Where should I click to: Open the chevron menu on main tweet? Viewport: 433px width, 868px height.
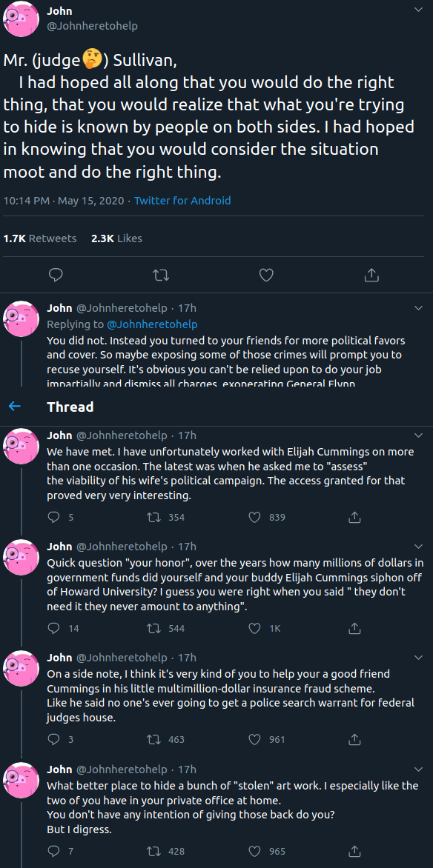pos(419,10)
